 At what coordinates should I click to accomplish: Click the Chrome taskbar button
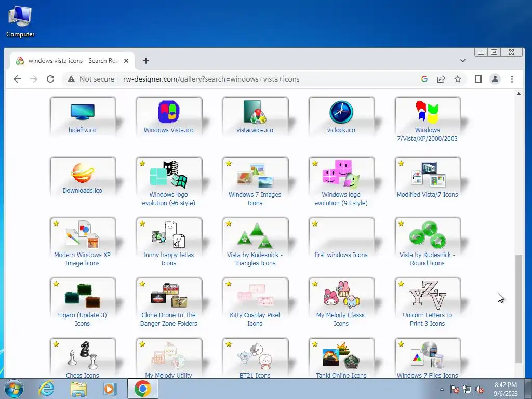click(143, 389)
